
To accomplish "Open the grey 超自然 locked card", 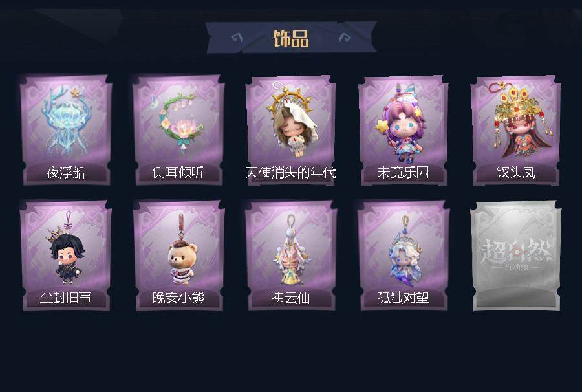I will pos(516,256).
